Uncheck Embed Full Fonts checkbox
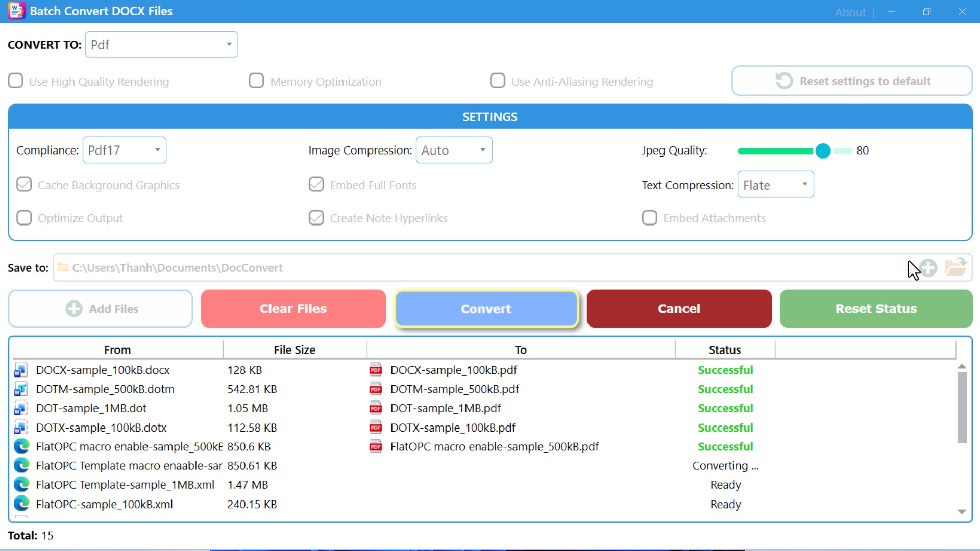 [x=316, y=185]
